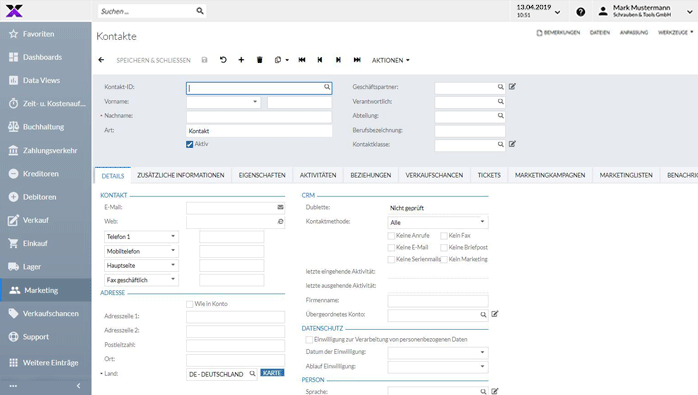Click the Übergeordnetes Konto lookup magnifier
The width and height of the screenshot is (698, 395).
[x=483, y=315]
